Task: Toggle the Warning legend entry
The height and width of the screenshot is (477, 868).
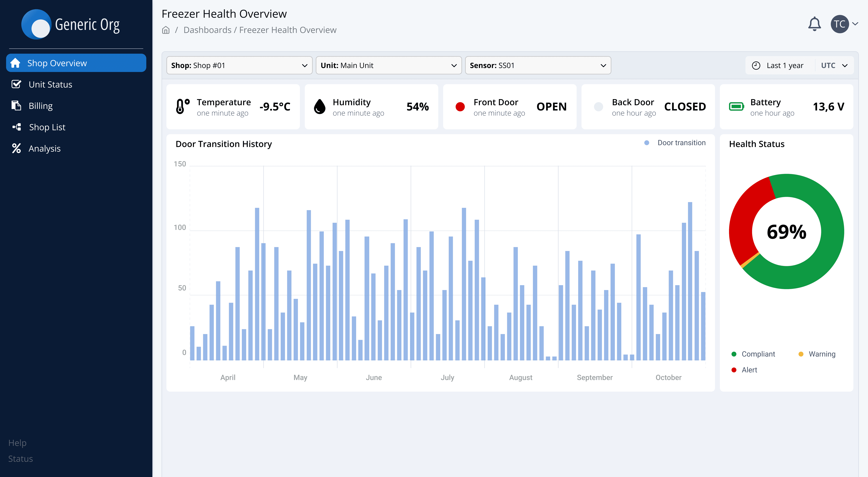Action: coord(817,354)
